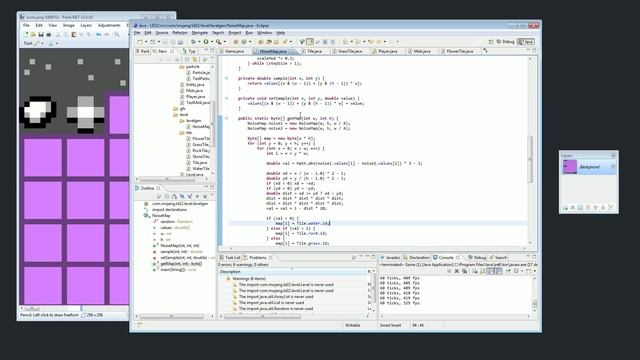
Task: Open the Navigate menu in Eclipse
Action: (200, 33)
